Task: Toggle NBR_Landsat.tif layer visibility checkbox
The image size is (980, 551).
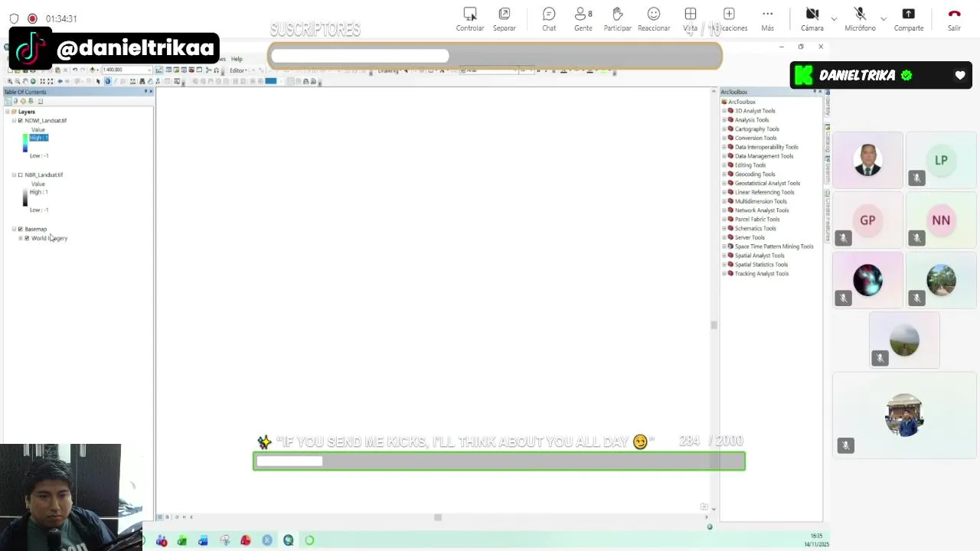Action: pos(20,174)
